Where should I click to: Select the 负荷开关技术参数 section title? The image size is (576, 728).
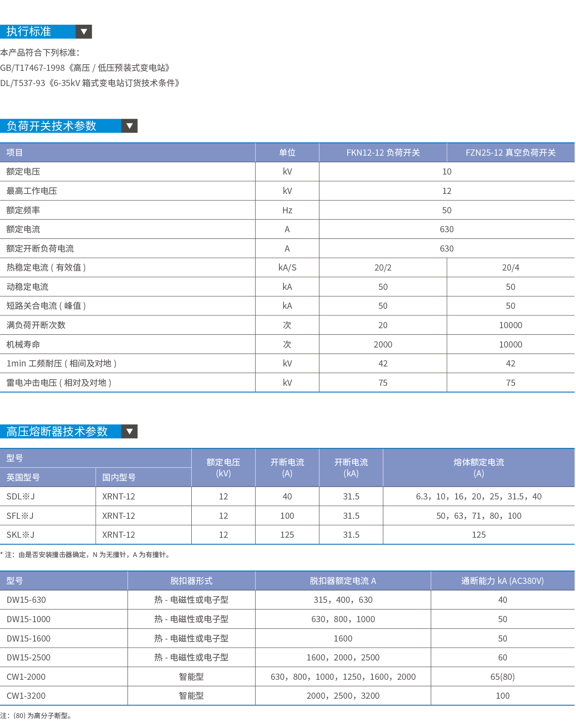point(51,126)
